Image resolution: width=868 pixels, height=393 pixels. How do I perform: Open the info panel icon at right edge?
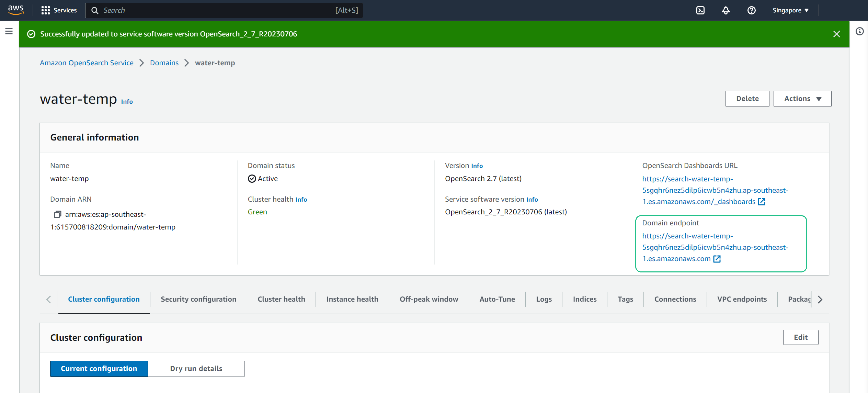pos(859,31)
